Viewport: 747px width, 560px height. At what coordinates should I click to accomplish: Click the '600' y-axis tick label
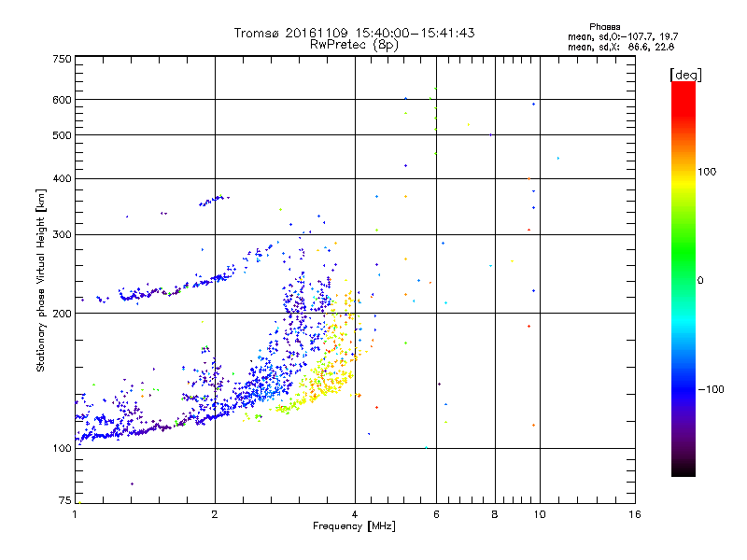point(63,100)
